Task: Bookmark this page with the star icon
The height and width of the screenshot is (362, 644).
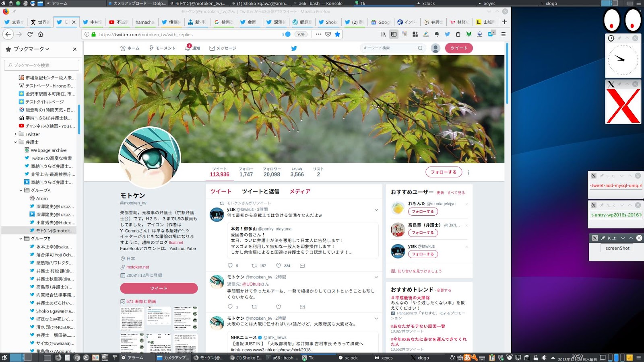Action: 337,34
